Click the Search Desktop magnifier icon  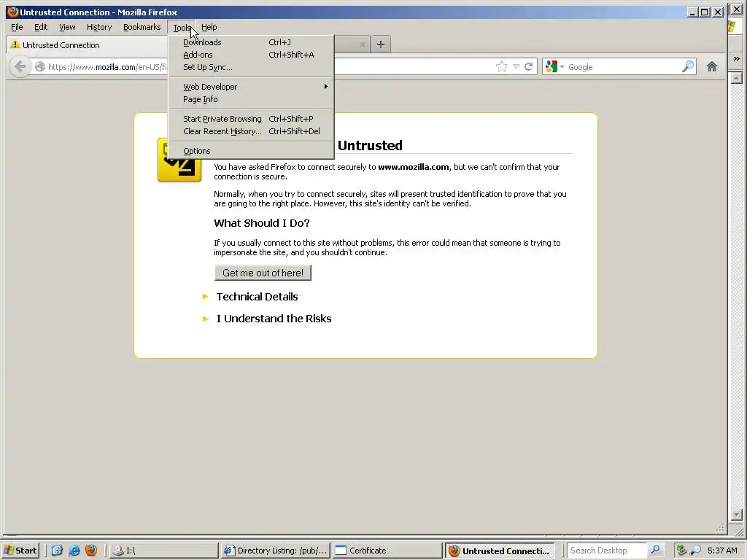click(x=656, y=550)
